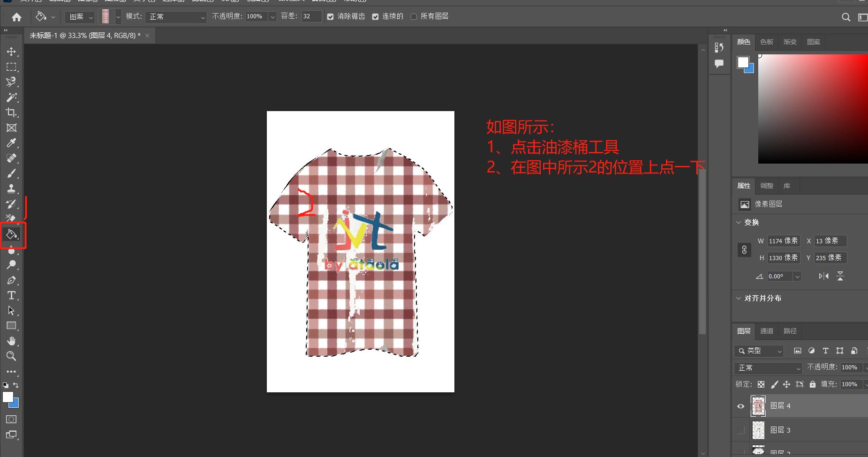Uncheck the 连续的 contiguous checkbox
868x457 pixels.
pyautogui.click(x=375, y=17)
